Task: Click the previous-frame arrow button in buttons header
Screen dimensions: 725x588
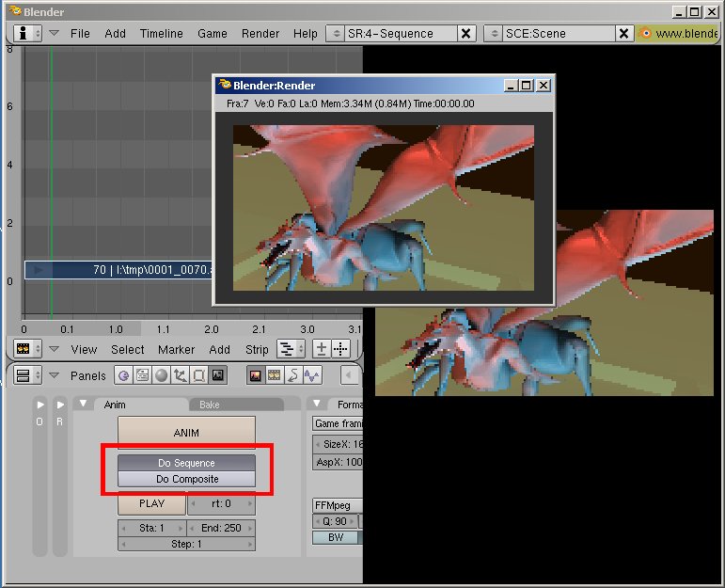Action: [349, 375]
